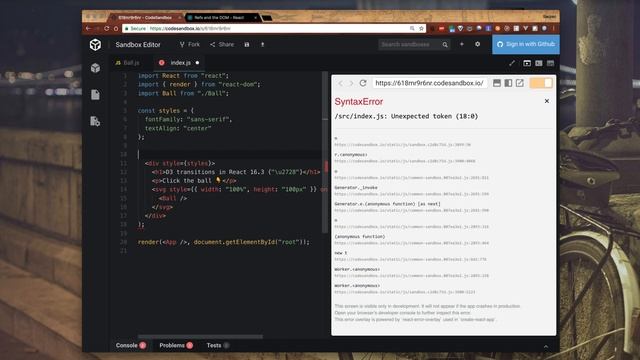Open the Problems tab at the bottom
The height and width of the screenshot is (360, 640).
[x=176, y=345]
